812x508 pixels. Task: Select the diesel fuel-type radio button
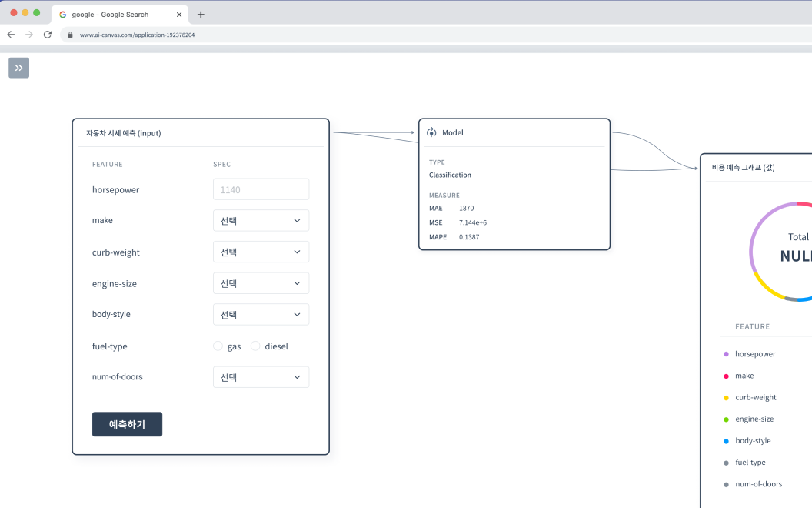pyautogui.click(x=255, y=346)
